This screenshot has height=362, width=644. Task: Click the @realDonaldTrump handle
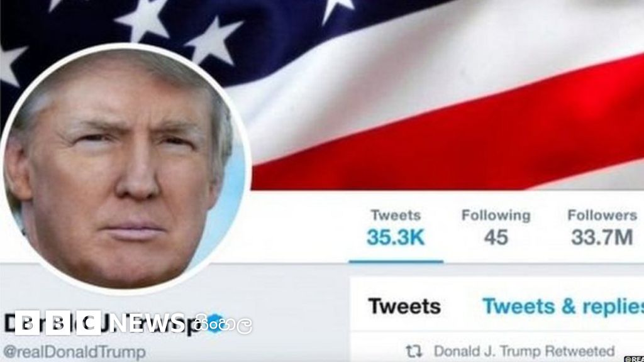(74, 352)
